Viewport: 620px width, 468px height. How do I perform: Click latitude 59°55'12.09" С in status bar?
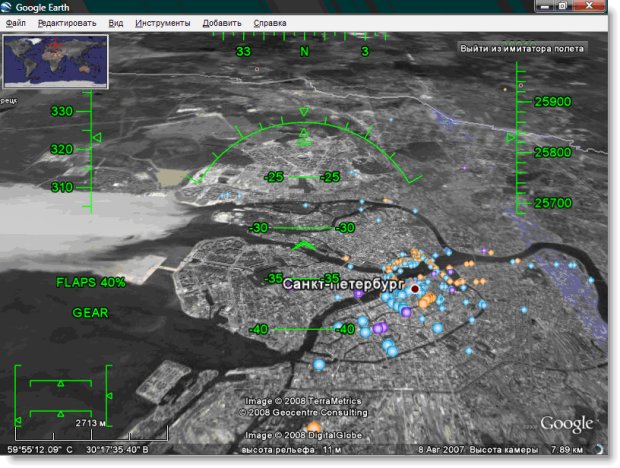point(40,449)
